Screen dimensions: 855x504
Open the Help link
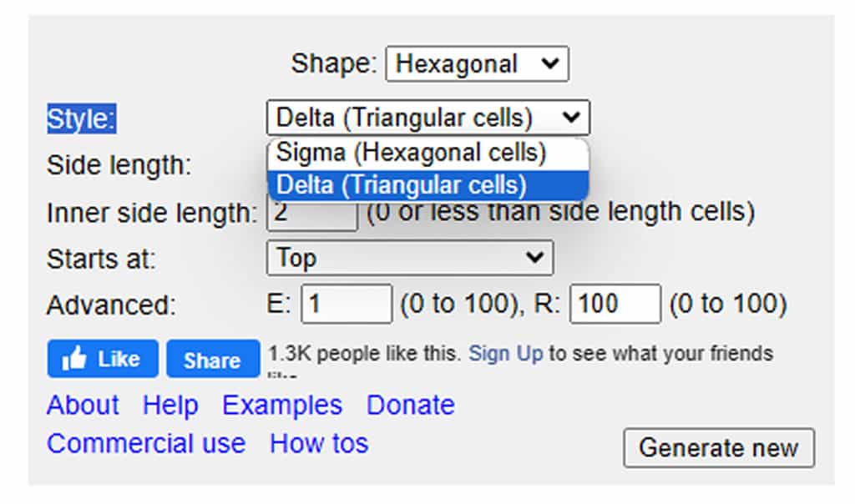[x=170, y=405]
